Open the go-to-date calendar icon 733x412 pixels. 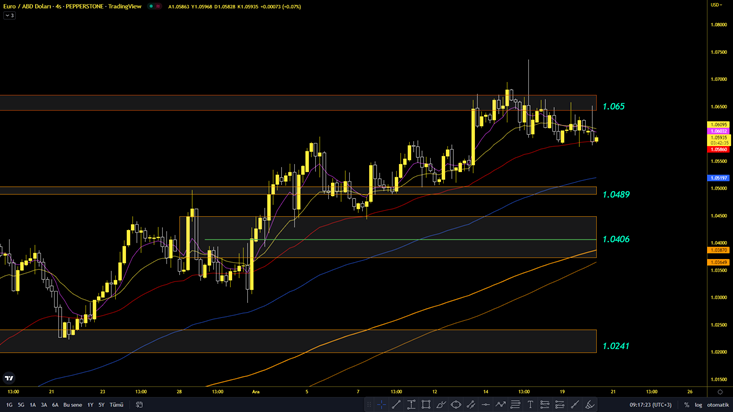pos(139,405)
